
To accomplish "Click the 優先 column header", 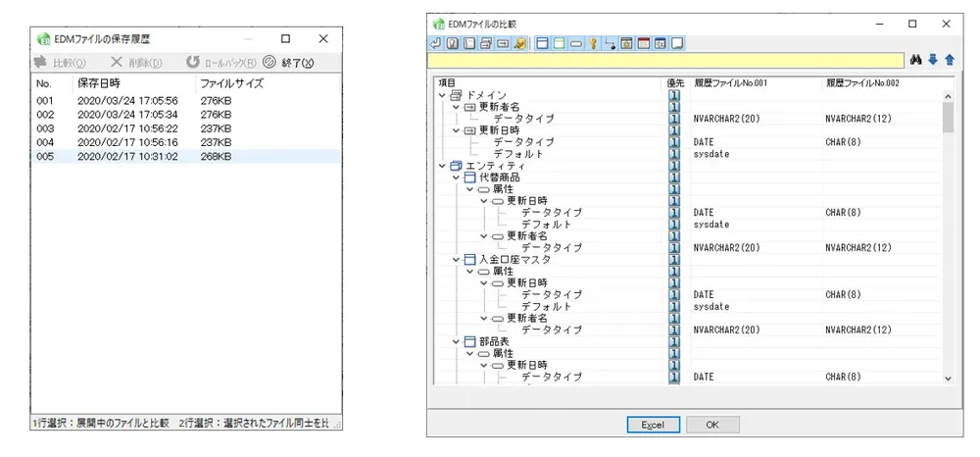I will pos(676,83).
